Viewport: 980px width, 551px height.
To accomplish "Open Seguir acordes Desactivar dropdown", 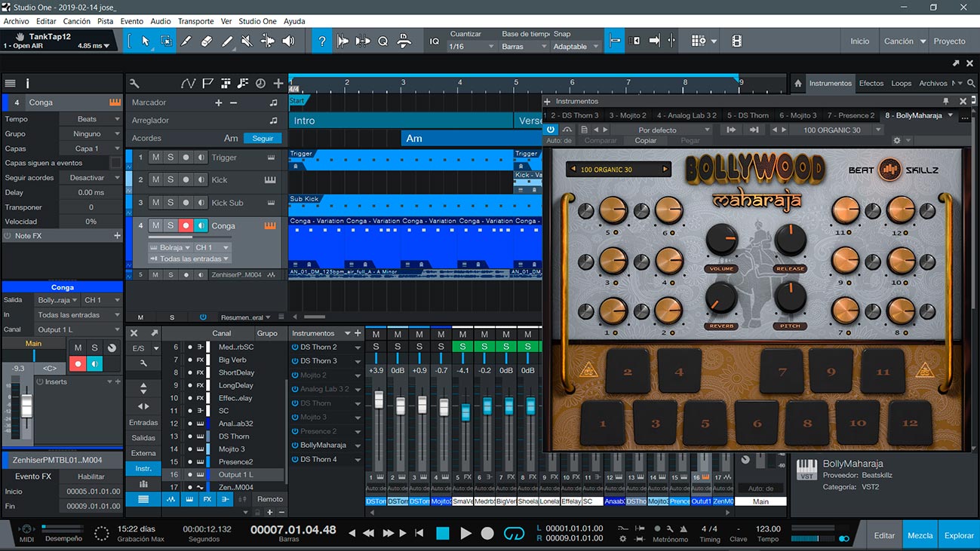I will (x=91, y=178).
